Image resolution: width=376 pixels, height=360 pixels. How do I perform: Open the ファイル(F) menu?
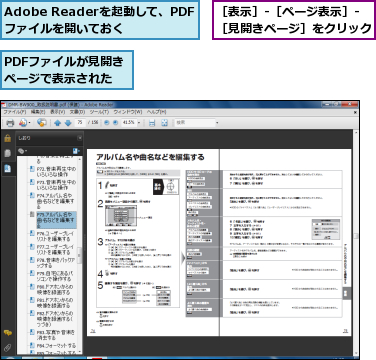pyautogui.click(x=15, y=112)
